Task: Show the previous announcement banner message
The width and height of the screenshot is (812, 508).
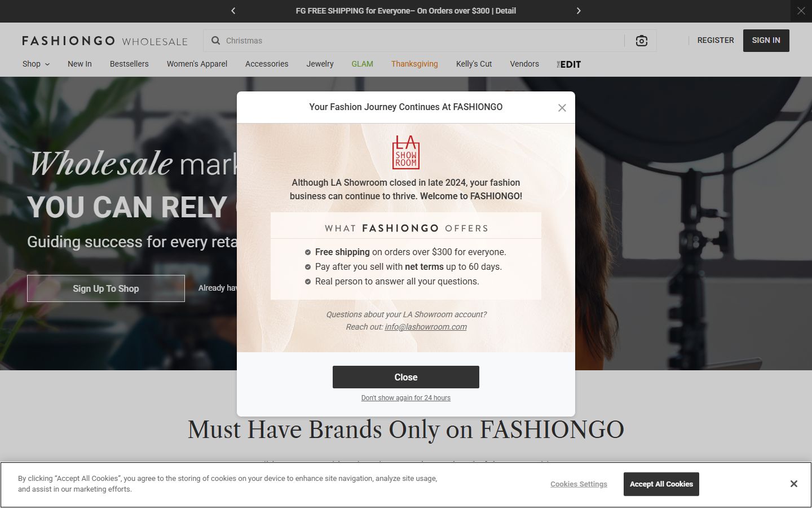Action: [233, 11]
